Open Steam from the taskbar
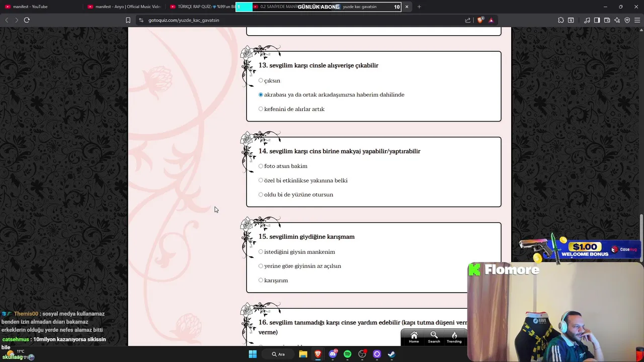Image resolution: width=644 pixels, height=362 pixels. [391, 354]
